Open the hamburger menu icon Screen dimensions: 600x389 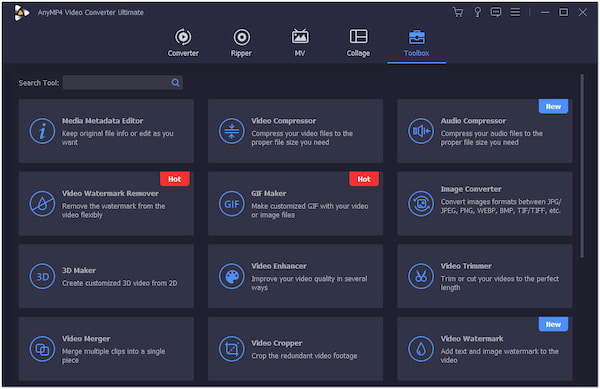pos(515,12)
